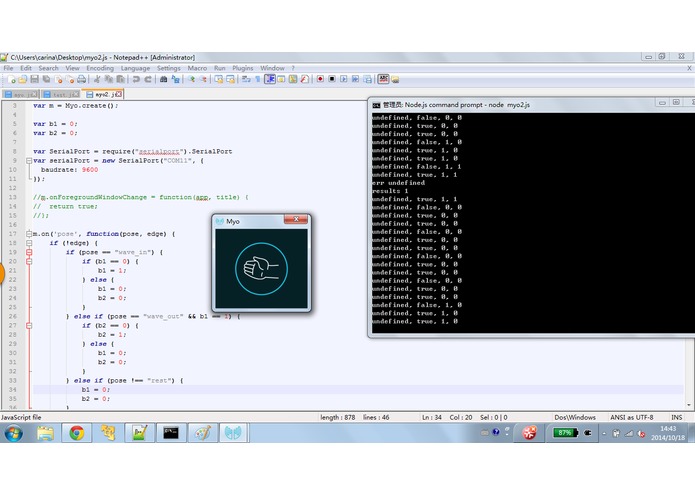Collapse the fold at line 18 if !edge
The width and height of the screenshot is (695, 494).
tap(29, 243)
